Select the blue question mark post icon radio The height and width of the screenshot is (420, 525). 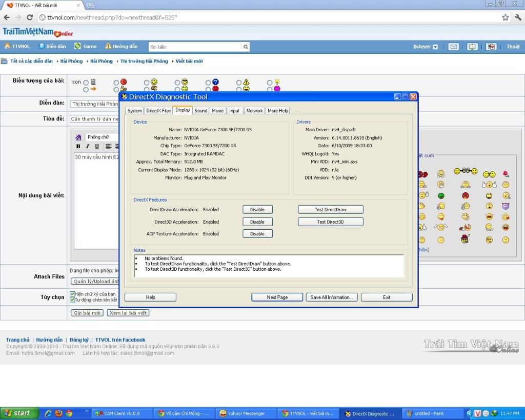[208, 83]
